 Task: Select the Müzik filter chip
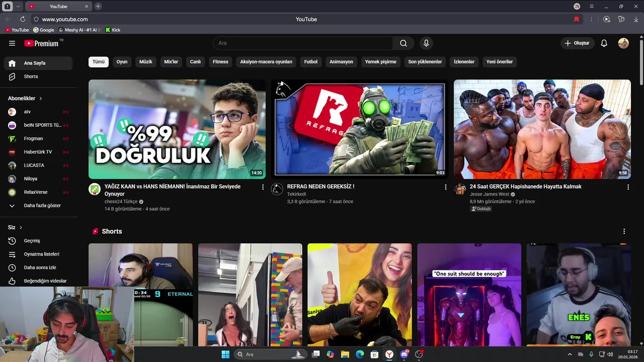pos(145,62)
